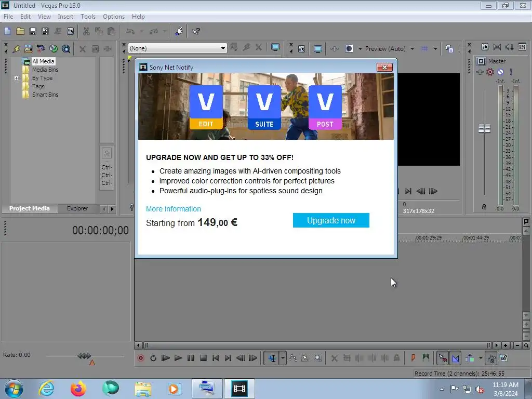Viewport: 532px width, 399px height.
Task: Click Preview on External Monitor icon
Action: [317, 49]
